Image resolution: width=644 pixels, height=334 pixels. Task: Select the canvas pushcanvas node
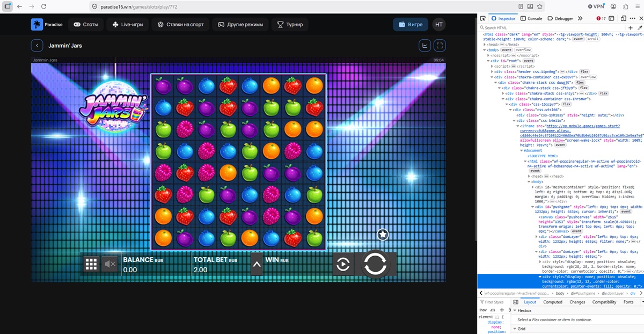[x=587, y=223]
